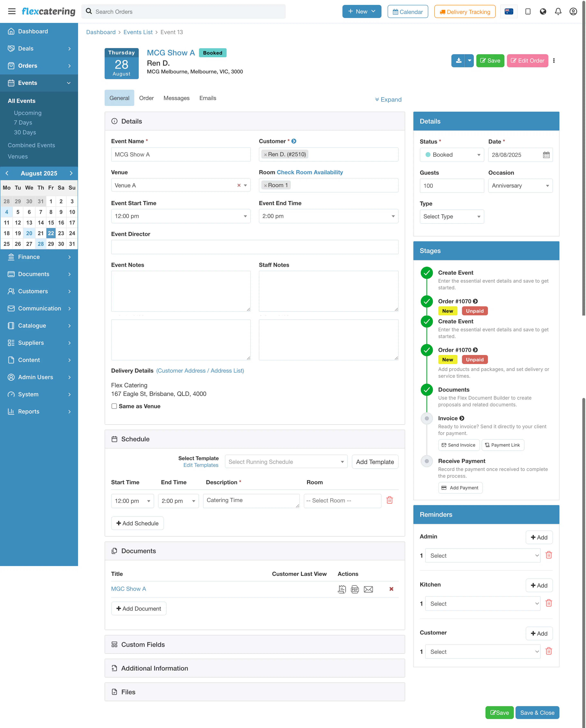Open the three-dot more options menu

click(554, 61)
